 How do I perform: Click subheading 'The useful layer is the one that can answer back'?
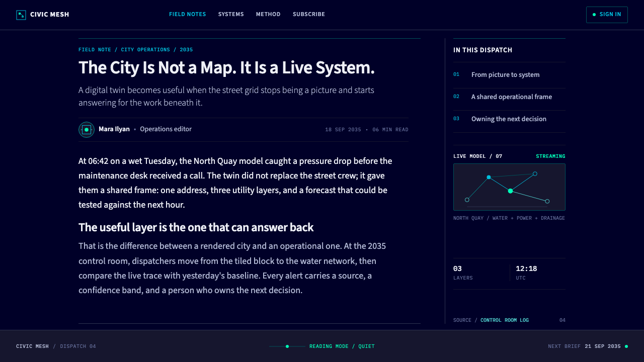[x=196, y=228]
